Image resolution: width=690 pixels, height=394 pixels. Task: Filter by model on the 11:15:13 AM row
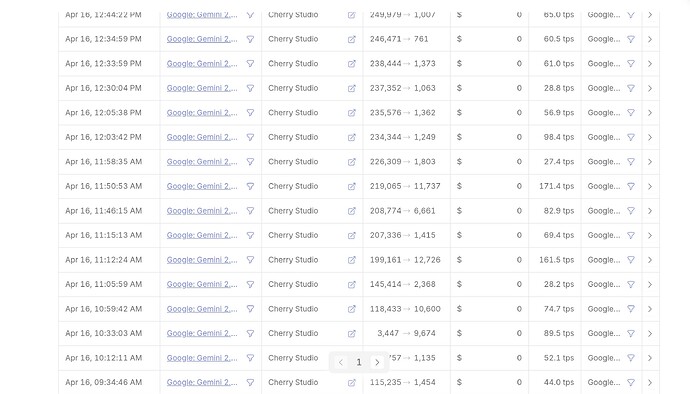click(250, 236)
